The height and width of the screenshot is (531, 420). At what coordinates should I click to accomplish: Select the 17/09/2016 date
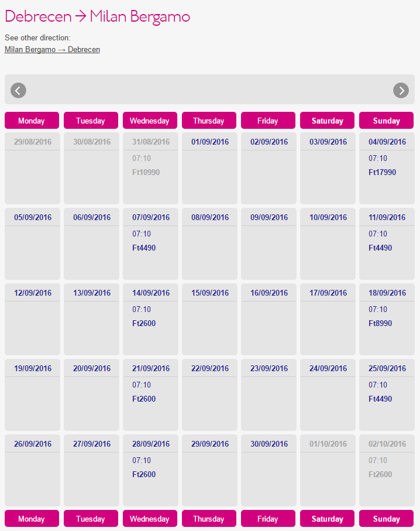click(x=328, y=293)
